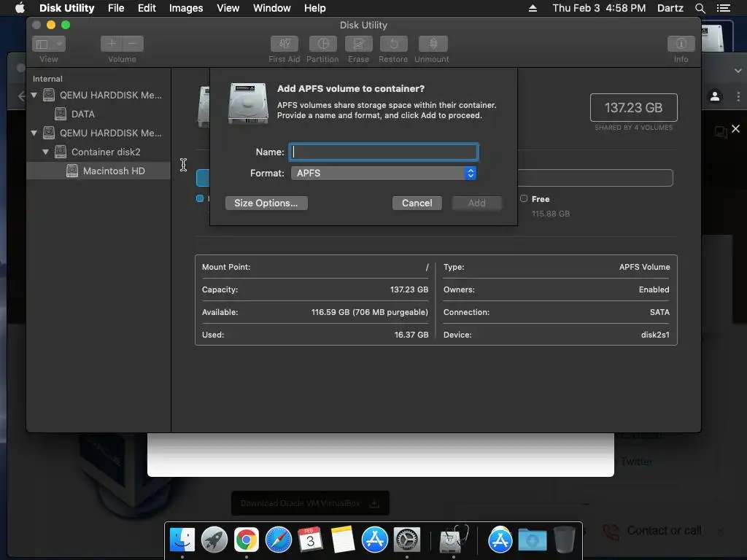This screenshot has width=747, height=560.
Task: Click the Device disk2s1 value
Action: [655, 335]
